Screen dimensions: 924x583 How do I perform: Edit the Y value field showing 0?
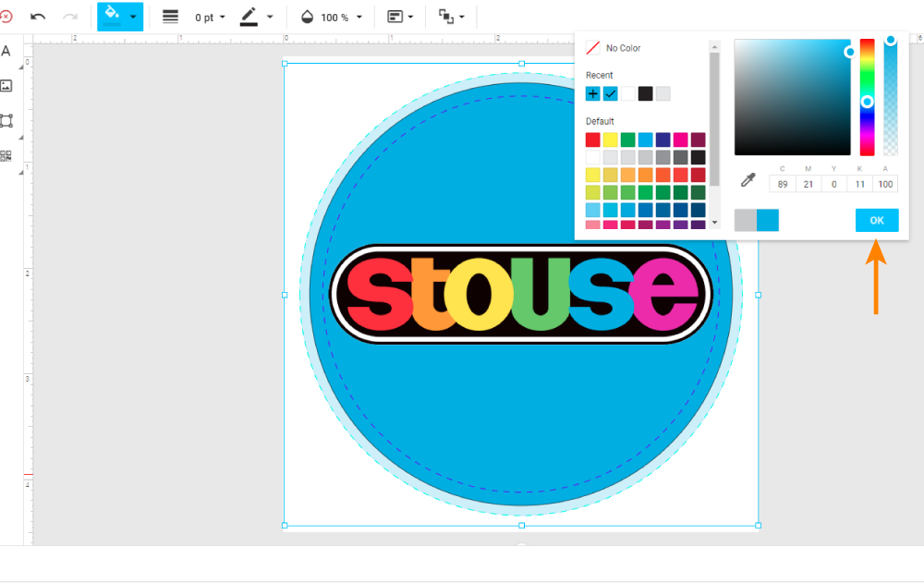(x=833, y=185)
